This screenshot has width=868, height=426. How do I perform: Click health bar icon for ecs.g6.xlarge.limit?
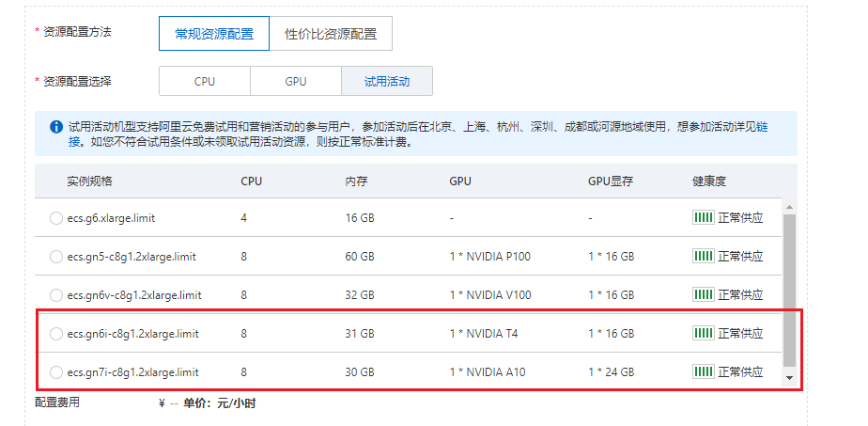[703, 218]
